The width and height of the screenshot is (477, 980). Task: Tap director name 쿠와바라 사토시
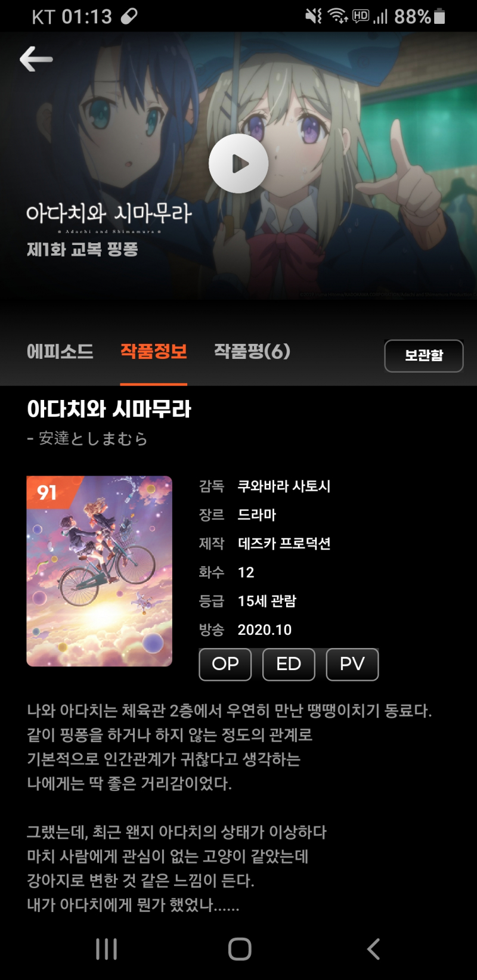click(284, 486)
